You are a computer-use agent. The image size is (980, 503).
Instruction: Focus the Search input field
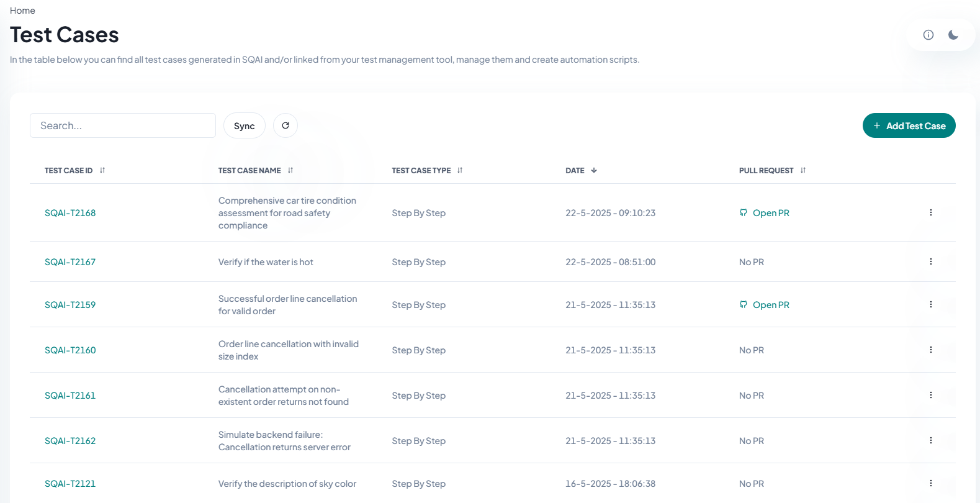tap(123, 125)
